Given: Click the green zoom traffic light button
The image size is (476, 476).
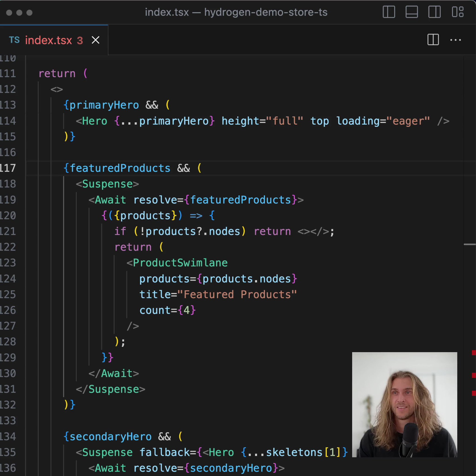Looking at the screenshot, I should 30,13.
